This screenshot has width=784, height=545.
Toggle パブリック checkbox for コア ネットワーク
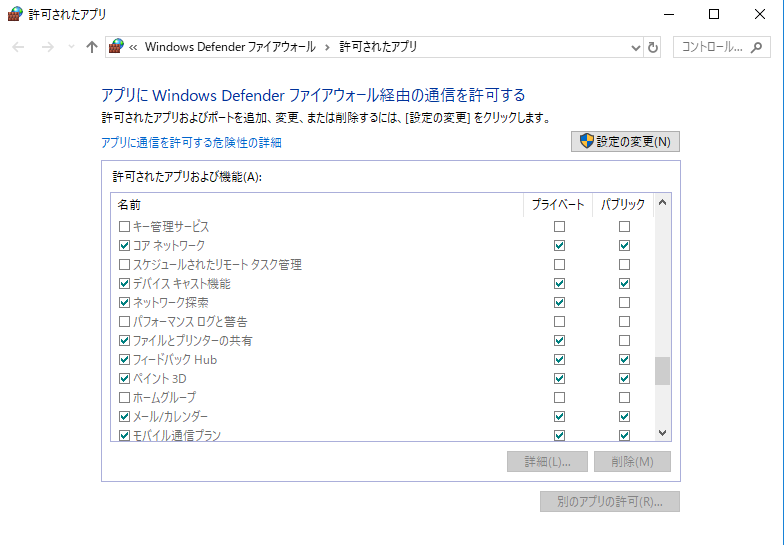point(624,246)
